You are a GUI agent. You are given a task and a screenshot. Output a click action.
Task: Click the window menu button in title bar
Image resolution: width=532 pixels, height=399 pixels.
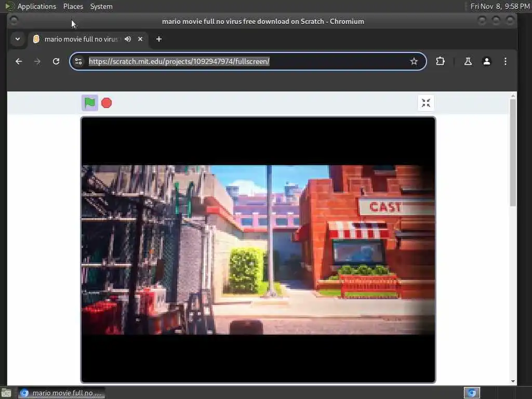point(14,21)
